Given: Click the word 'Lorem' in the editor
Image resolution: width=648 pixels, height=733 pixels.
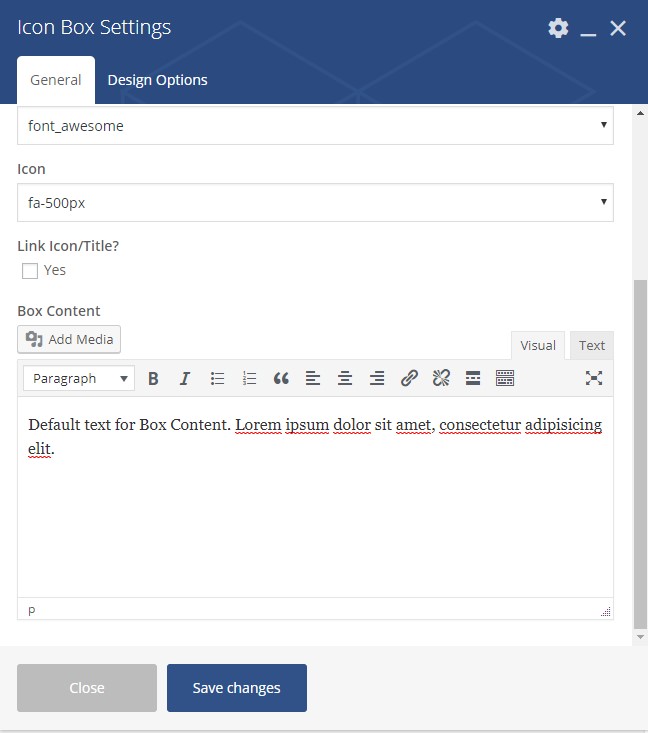Looking at the screenshot, I should coord(258,425).
